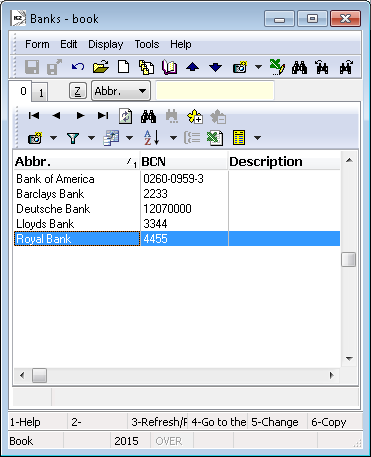This screenshot has height=457, width=371.
Task: Click the vertical scrollbar thumb
Action: pyautogui.click(x=349, y=260)
